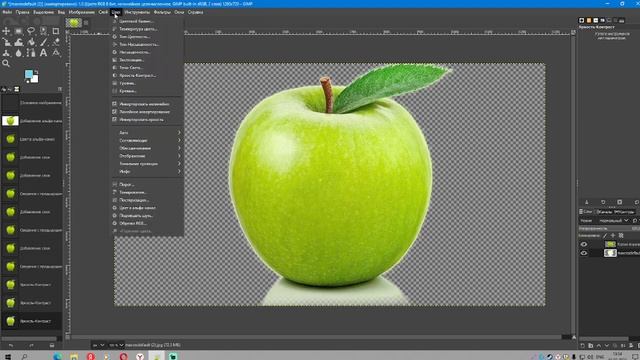
Task: Select last Яркость-Контраст history entry
Action: click(x=31, y=321)
